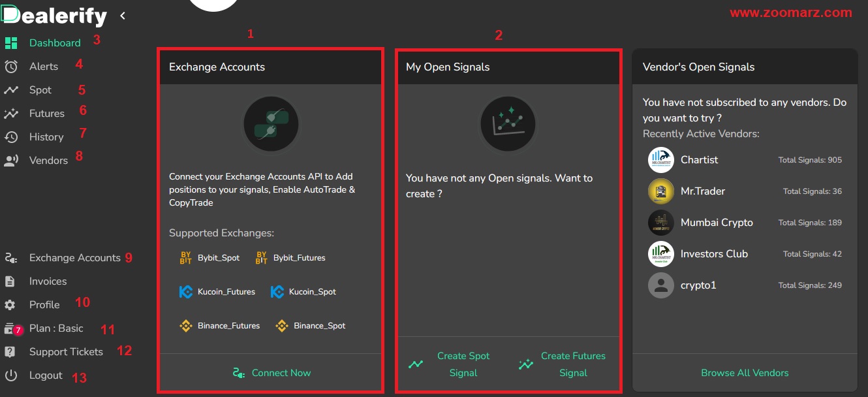
Task: Click the Alerts alarm clock icon
Action: point(10,67)
